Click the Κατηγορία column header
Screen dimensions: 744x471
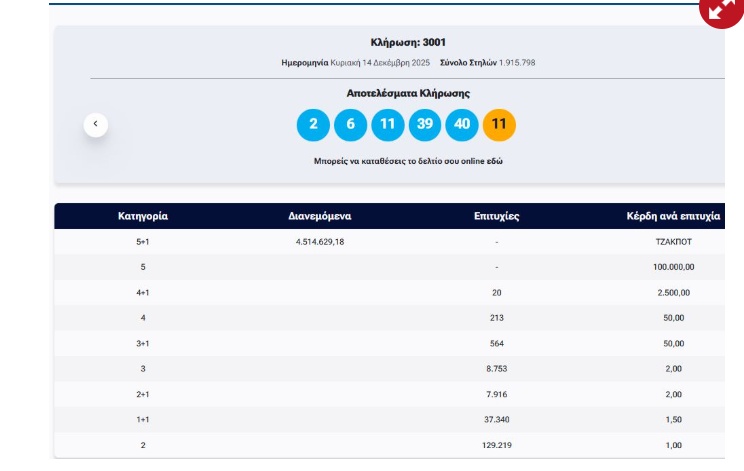pos(142,216)
